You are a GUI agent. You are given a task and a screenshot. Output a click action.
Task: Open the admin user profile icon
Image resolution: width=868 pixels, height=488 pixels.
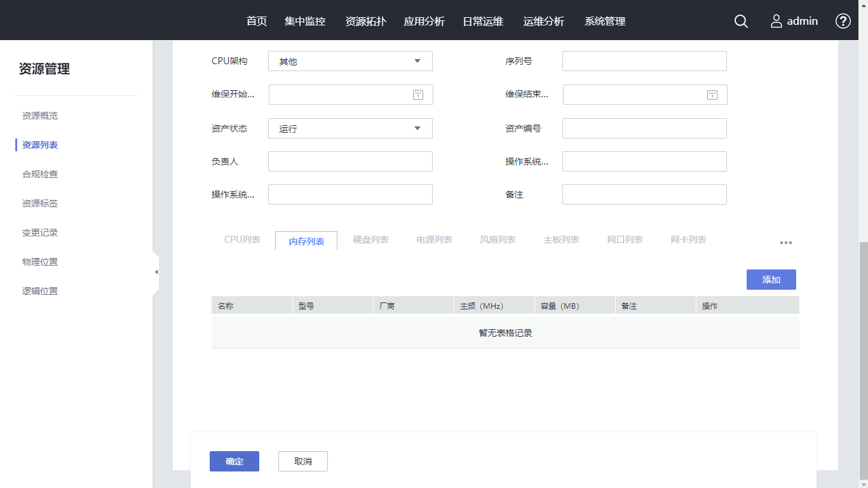(x=776, y=21)
